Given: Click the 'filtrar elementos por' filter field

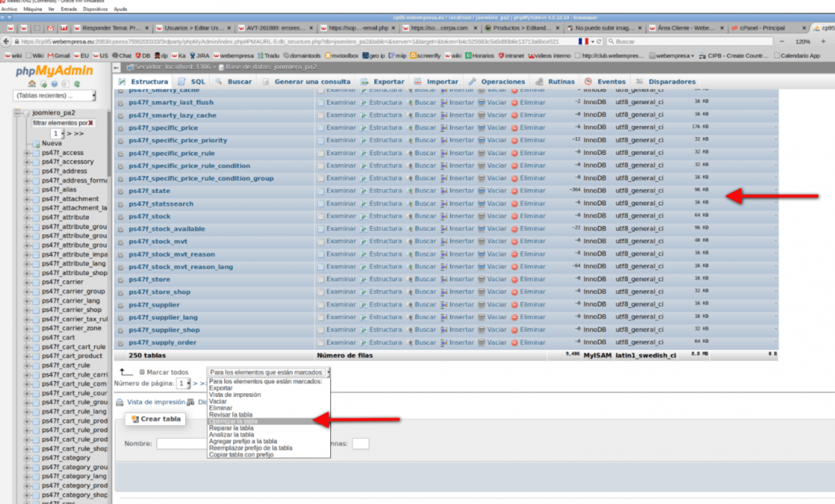Looking at the screenshot, I should pyautogui.click(x=63, y=123).
